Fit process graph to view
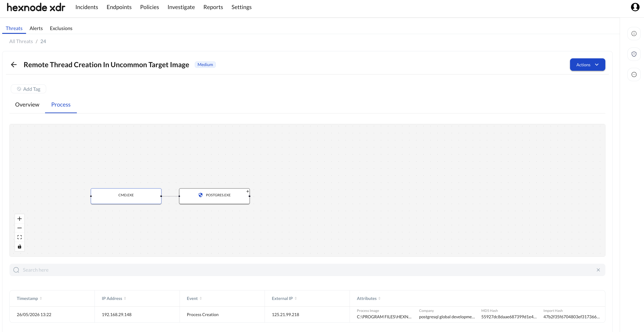Image resolution: width=644 pixels, height=332 pixels. tap(19, 237)
